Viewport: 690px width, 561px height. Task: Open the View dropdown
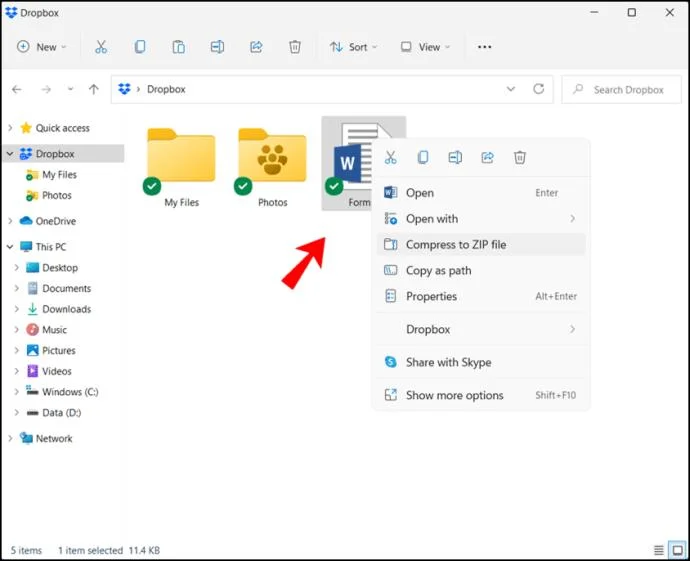(x=425, y=47)
